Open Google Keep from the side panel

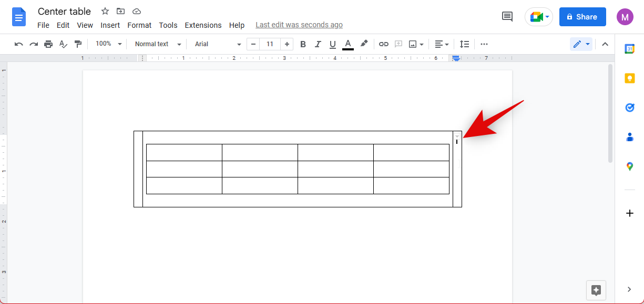(630, 78)
